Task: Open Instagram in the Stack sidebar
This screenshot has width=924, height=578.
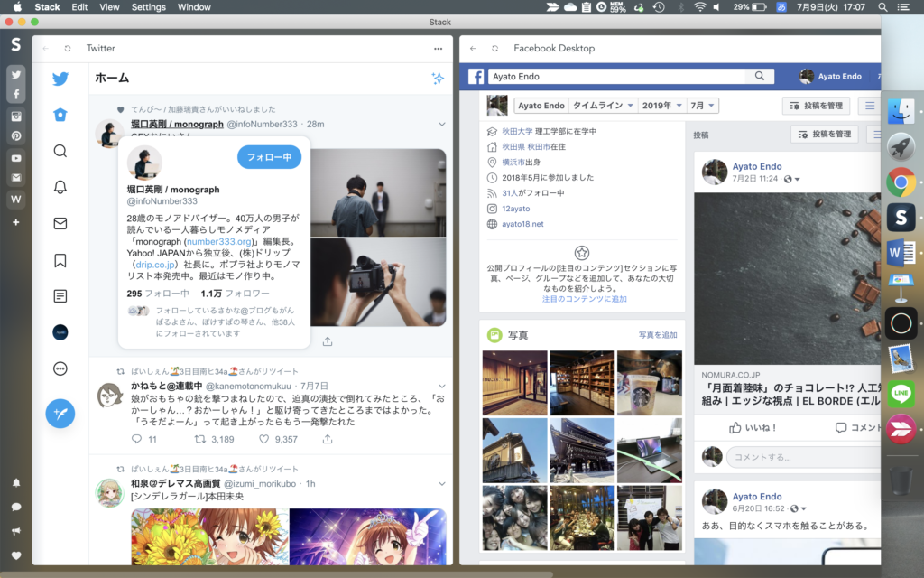Action: click(16, 117)
